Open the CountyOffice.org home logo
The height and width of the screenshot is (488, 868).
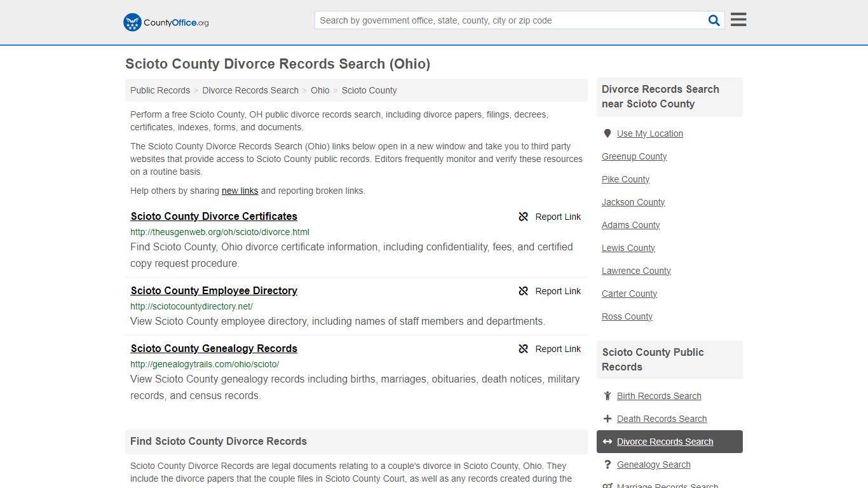coord(166,22)
